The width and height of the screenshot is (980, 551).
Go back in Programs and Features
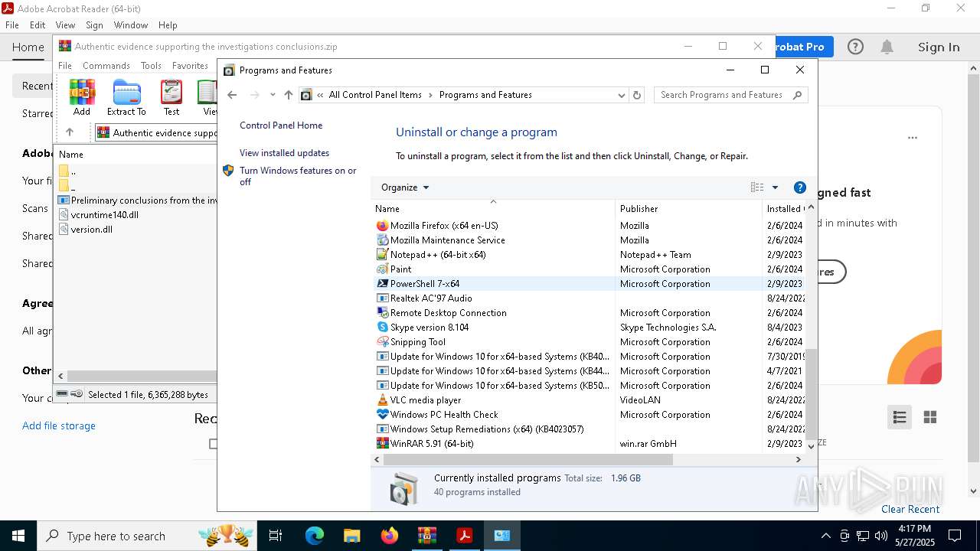232,95
